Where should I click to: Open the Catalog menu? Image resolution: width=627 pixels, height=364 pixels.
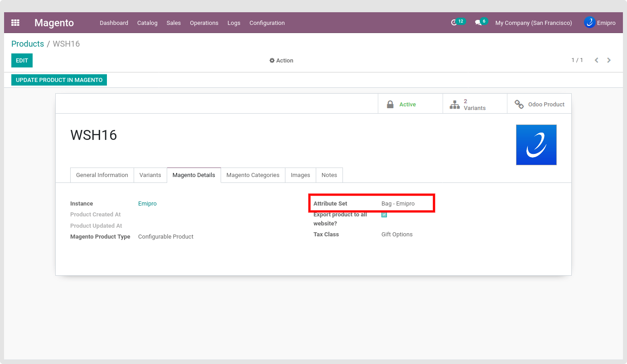click(147, 23)
